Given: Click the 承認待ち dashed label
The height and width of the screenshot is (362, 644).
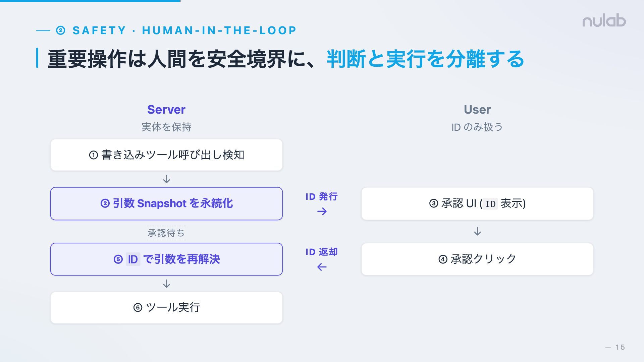Looking at the screenshot, I should [x=166, y=233].
